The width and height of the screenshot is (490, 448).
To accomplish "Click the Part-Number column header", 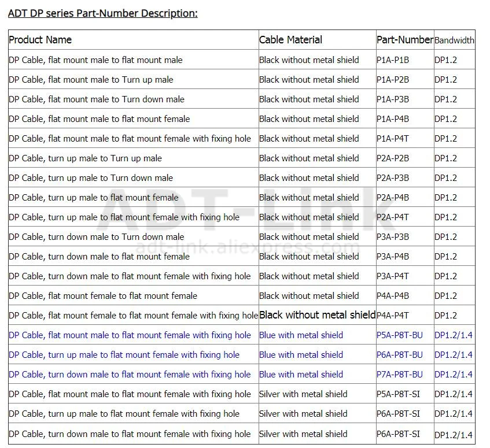I will pyautogui.click(x=405, y=40).
